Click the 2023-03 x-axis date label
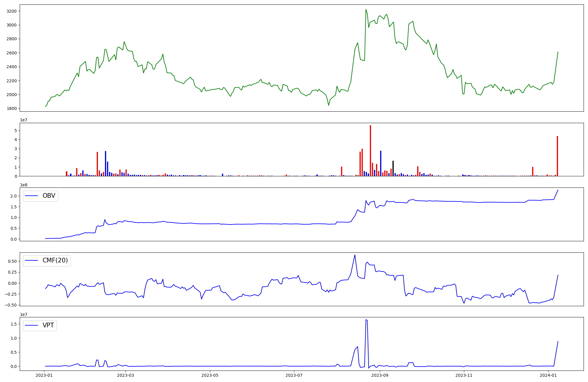Screen dimensions: 588x382 (x=126, y=375)
